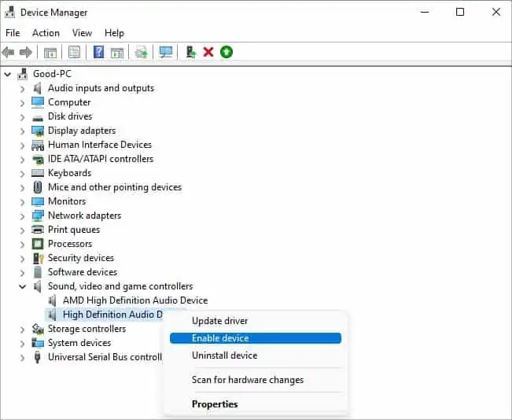Click the action pane toggle icon
512x420 pixels.
117,53
